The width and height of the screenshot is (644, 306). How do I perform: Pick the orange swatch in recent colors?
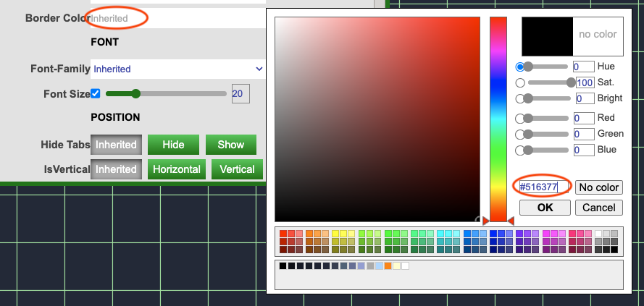point(388,266)
